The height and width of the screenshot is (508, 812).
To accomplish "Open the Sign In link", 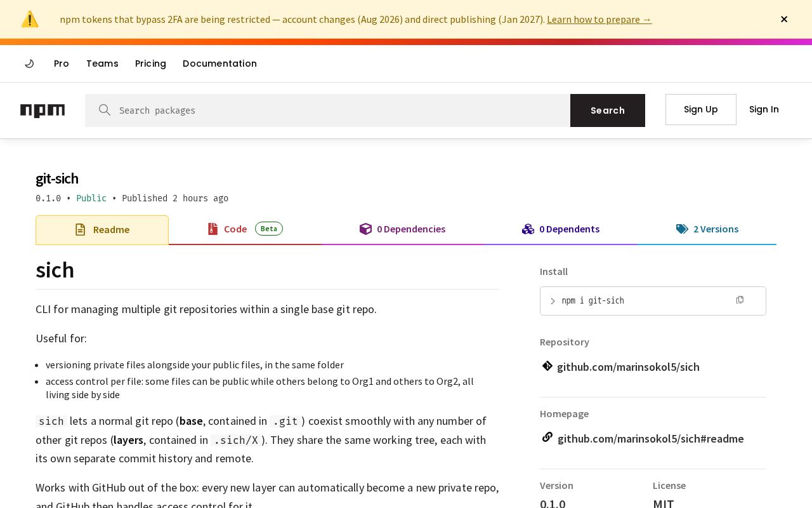I will pyautogui.click(x=764, y=109).
